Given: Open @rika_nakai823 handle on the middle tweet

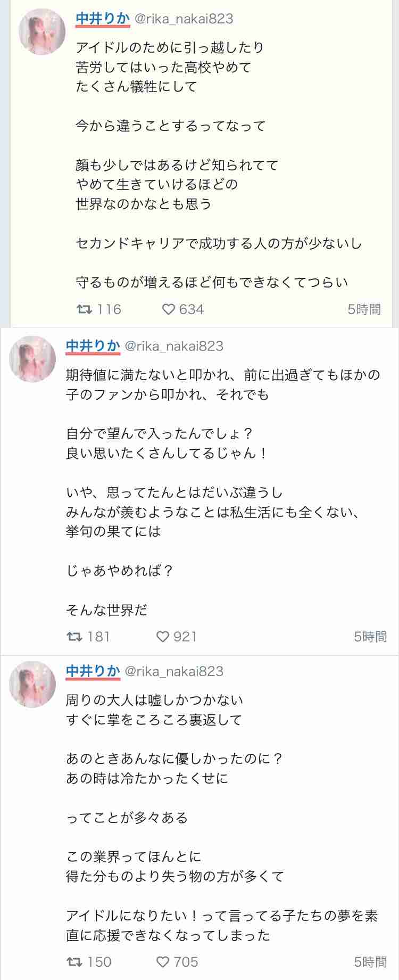Looking at the screenshot, I should (174, 346).
